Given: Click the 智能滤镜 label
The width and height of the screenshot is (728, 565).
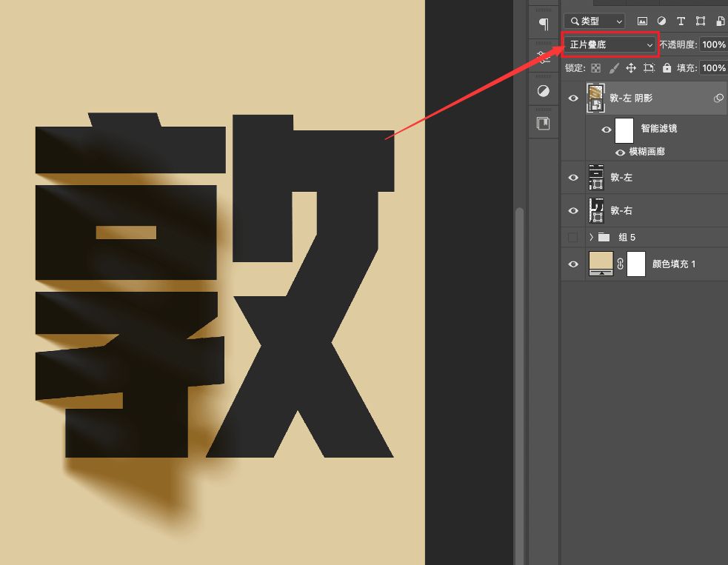Looking at the screenshot, I should (x=659, y=129).
